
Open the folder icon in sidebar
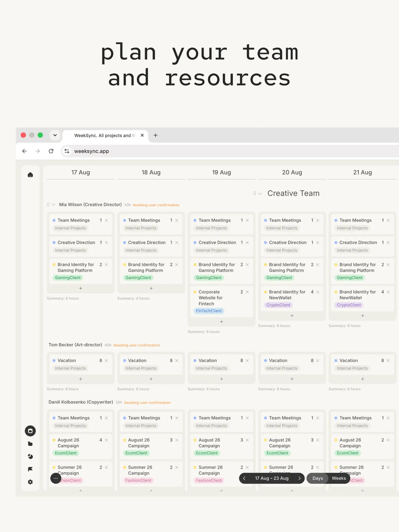(30, 444)
